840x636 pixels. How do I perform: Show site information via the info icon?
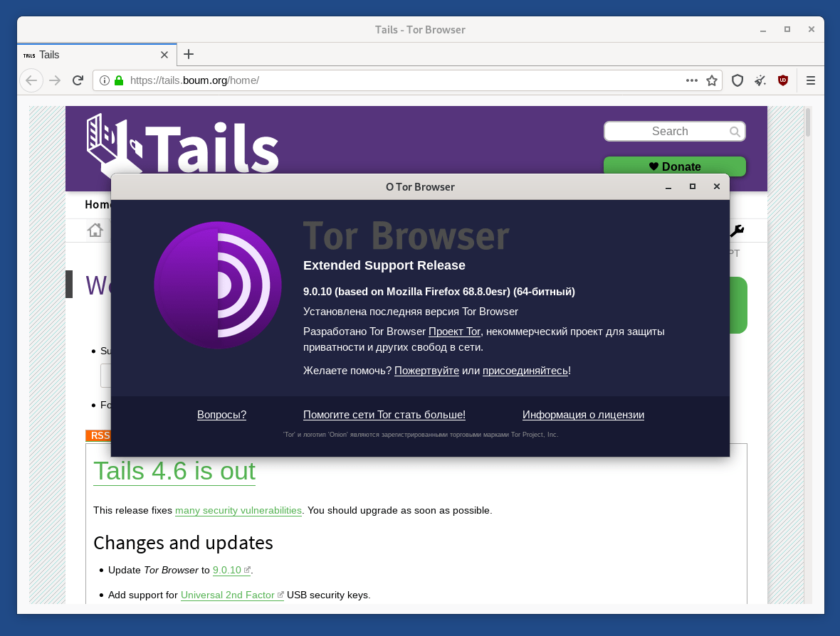[x=105, y=81]
